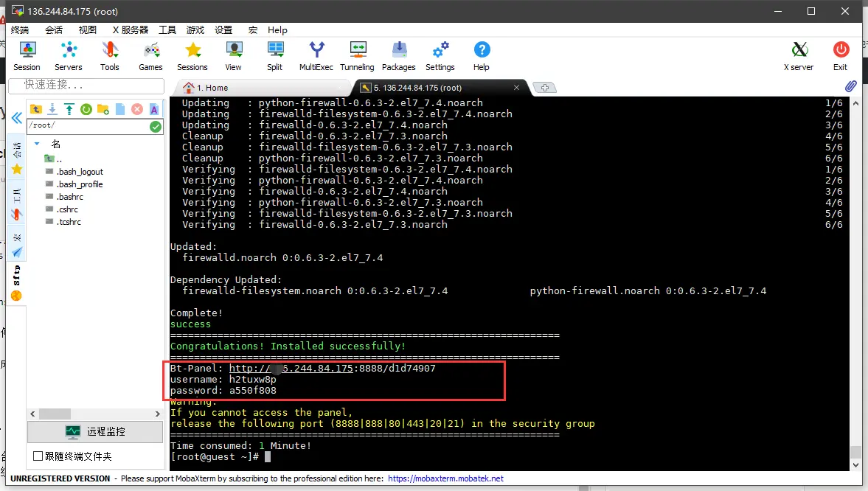Open the Session toolbar icon

pos(27,56)
